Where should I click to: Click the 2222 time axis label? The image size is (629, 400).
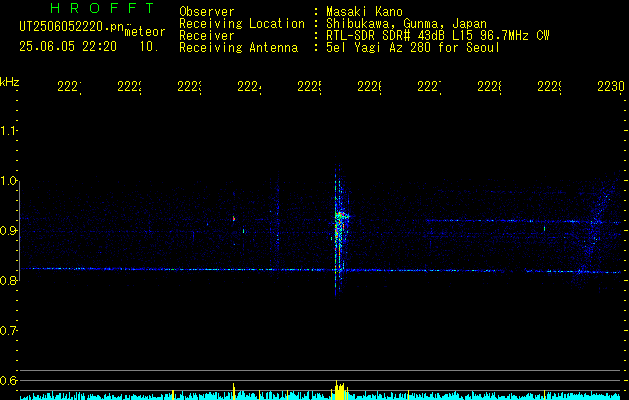click(130, 87)
